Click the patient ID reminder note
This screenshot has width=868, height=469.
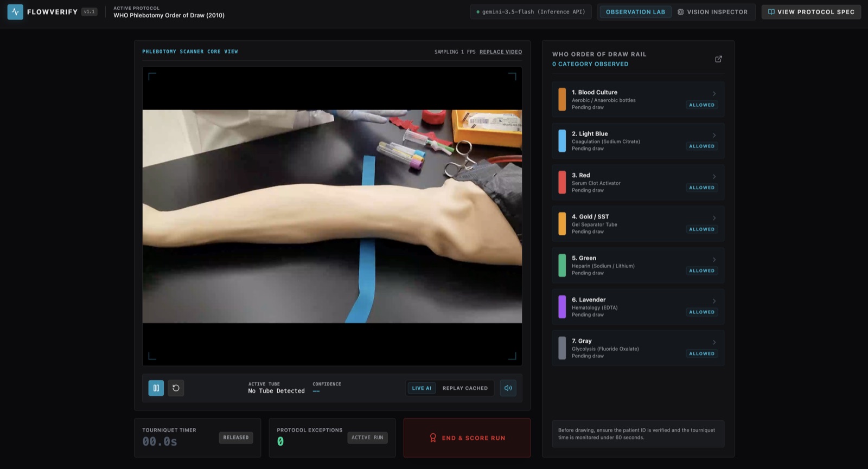coord(638,434)
